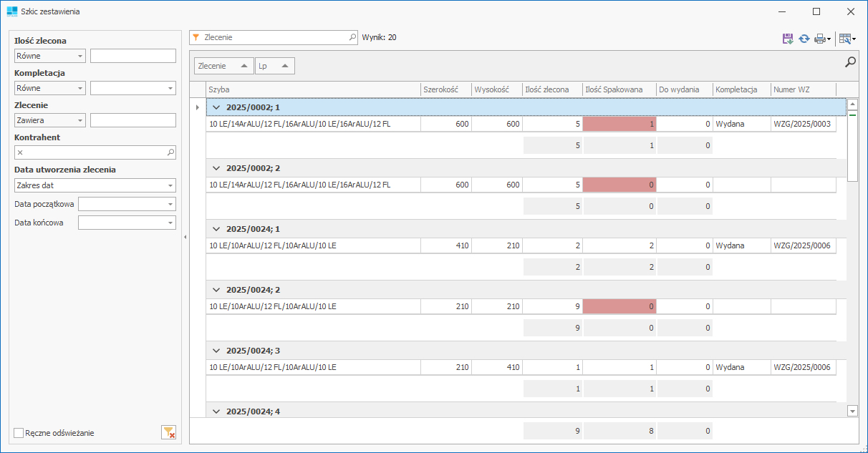
Task: Click the save layout floppy-disk icon
Action: click(788, 39)
